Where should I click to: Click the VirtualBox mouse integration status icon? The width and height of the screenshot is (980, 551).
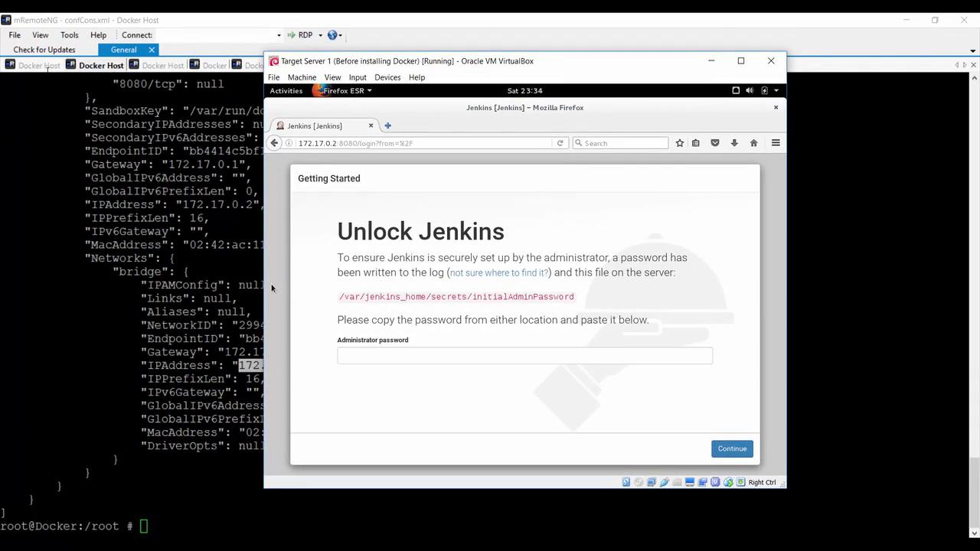728,482
